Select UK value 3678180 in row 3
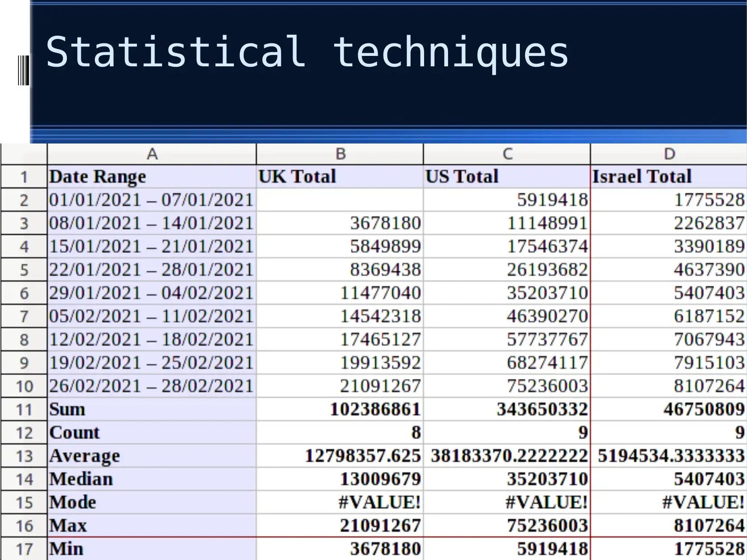This screenshot has height=560, width=747. pos(340,223)
